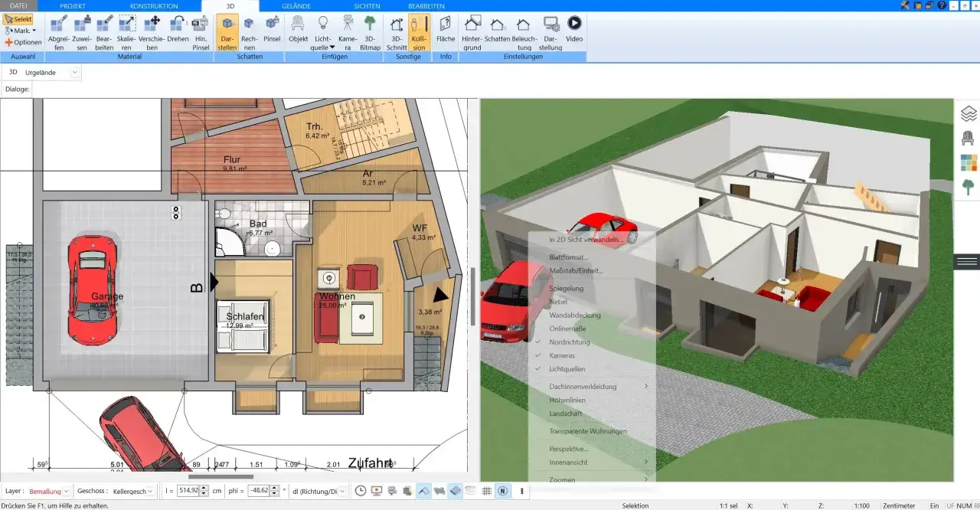Screen dimensions: 980x510
Task: Toggle shadow Darstellen button
Action: click(x=227, y=32)
